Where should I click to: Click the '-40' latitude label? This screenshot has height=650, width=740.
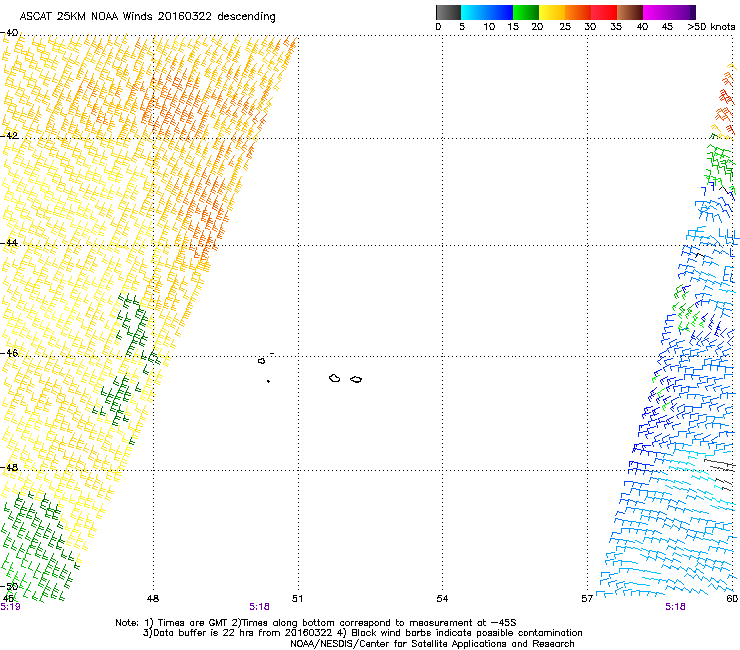coord(9,33)
